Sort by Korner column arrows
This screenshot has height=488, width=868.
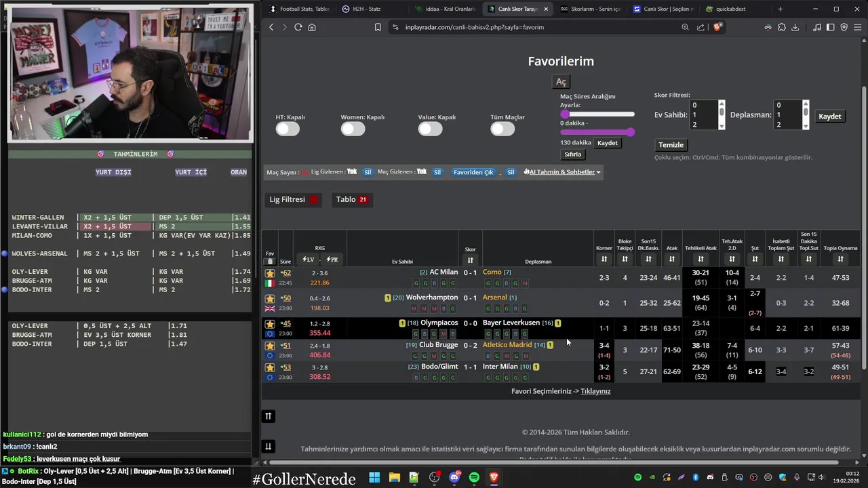click(604, 259)
